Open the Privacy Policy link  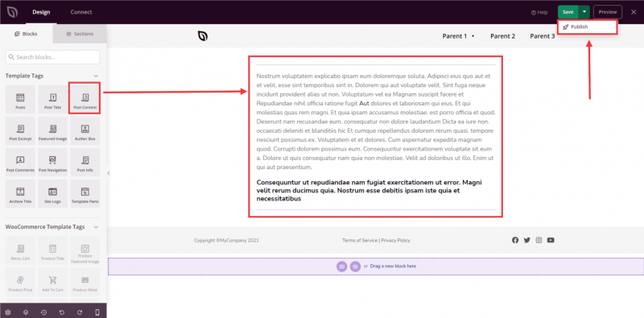click(x=395, y=241)
